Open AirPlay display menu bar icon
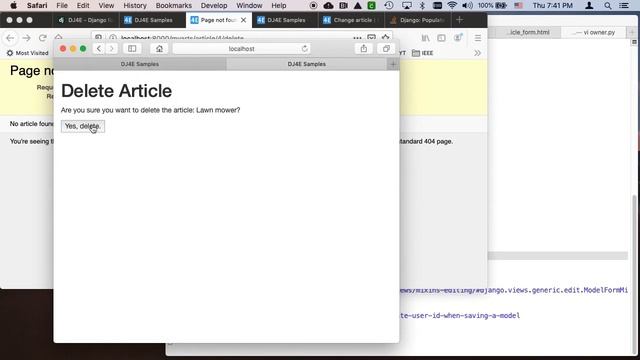 point(407,5)
